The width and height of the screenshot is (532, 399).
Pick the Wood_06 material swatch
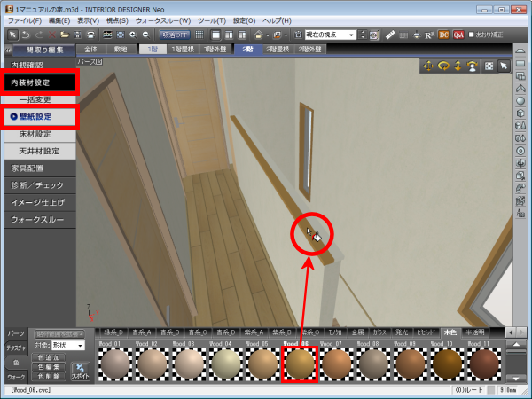(300, 364)
